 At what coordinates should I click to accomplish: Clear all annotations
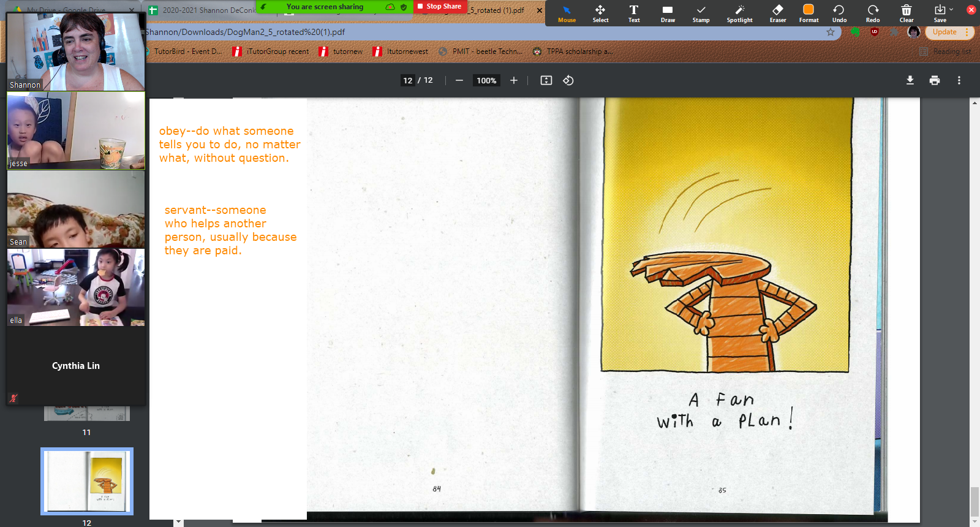[907, 13]
